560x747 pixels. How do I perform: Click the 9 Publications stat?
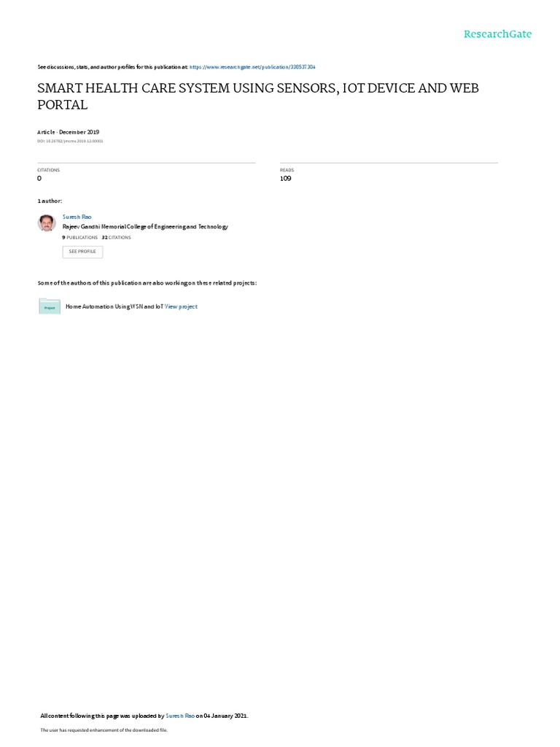click(x=80, y=237)
